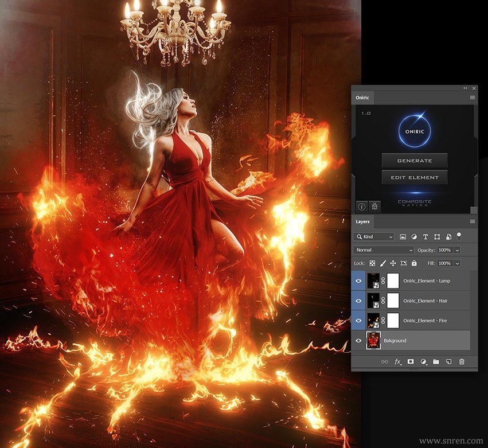Screen dimensions: 488x448
Task: Filter layers by type layers icon
Action: pyautogui.click(x=425, y=237)
